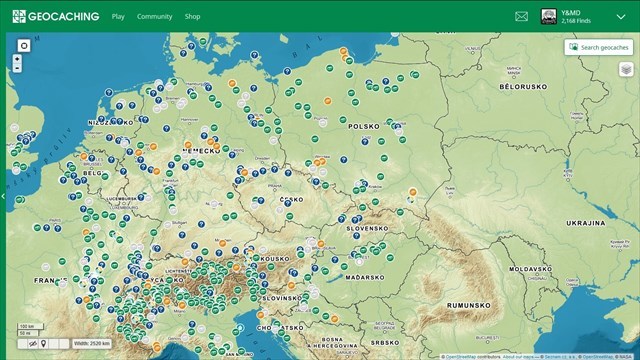Click the Geocaching logo
Image resolution: width=640 pixels, height=360 pixels.
click(x=56, y=16)
